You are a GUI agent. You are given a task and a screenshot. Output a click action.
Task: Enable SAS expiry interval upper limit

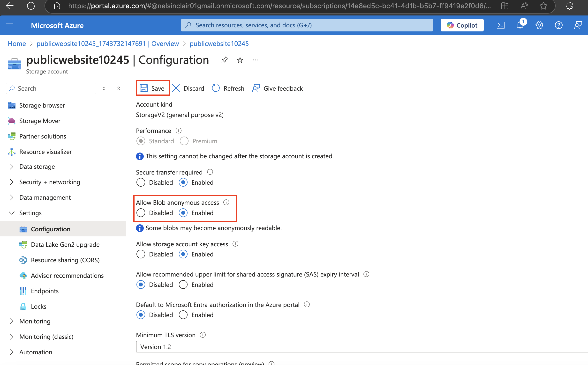[x=183, y=285]
